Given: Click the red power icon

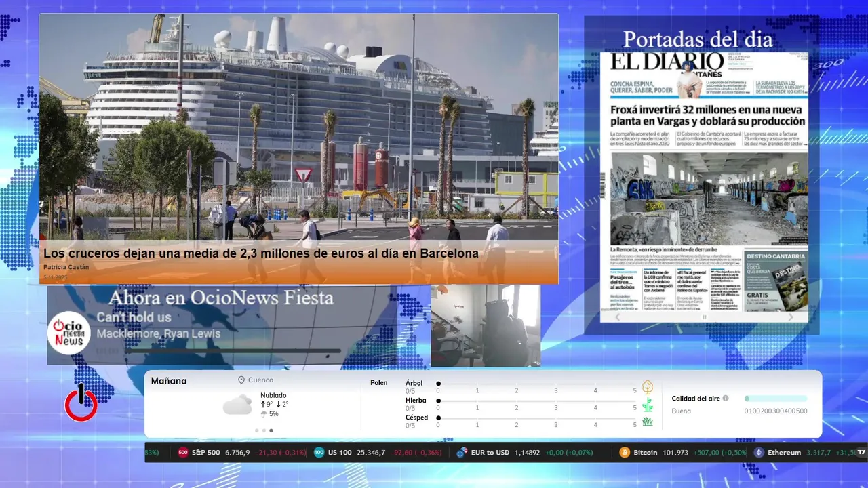Looking at the screenshot, I should pos(81,404).
